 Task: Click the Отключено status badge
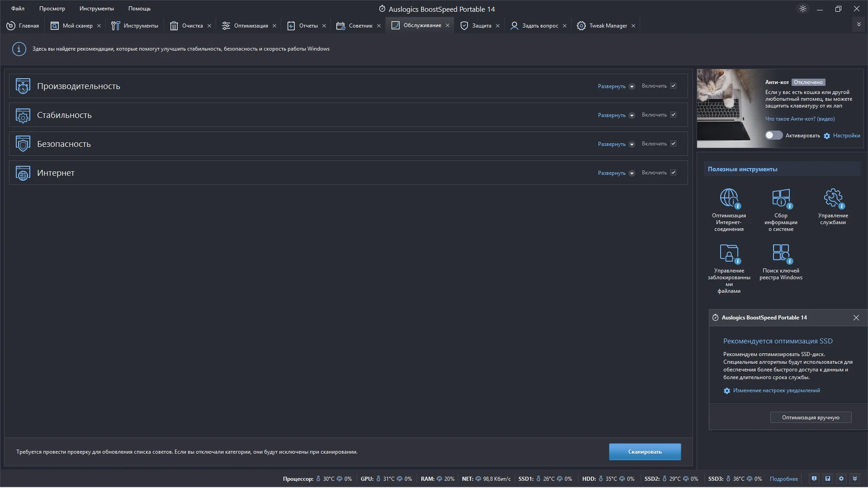point(808,82)
